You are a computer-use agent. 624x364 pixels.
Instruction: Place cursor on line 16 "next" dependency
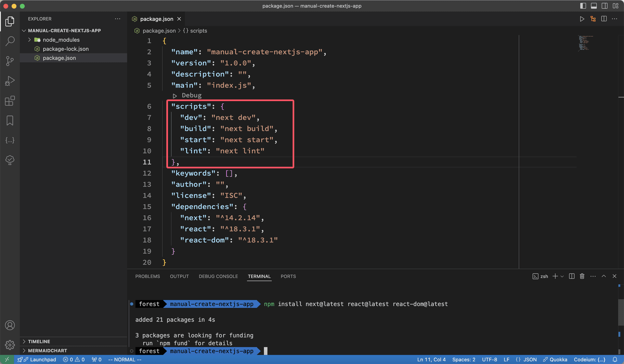coord(222,218)
